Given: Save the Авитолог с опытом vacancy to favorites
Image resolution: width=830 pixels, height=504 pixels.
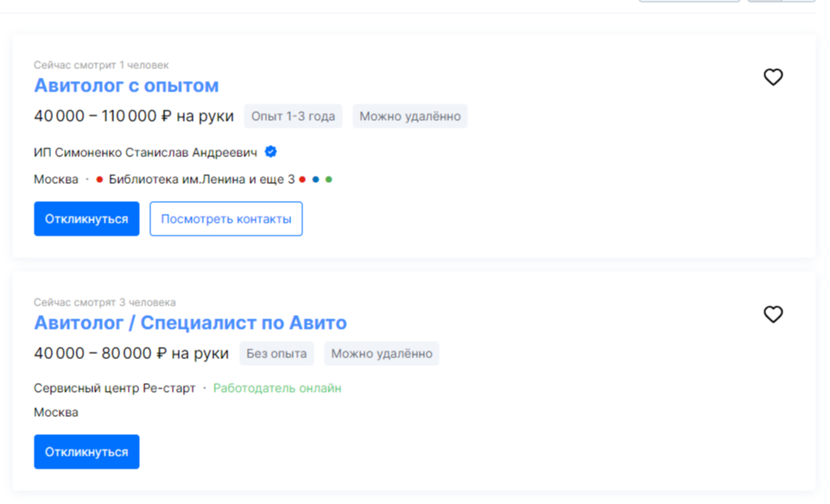Looking at the screenshot, I should [773, 77].
